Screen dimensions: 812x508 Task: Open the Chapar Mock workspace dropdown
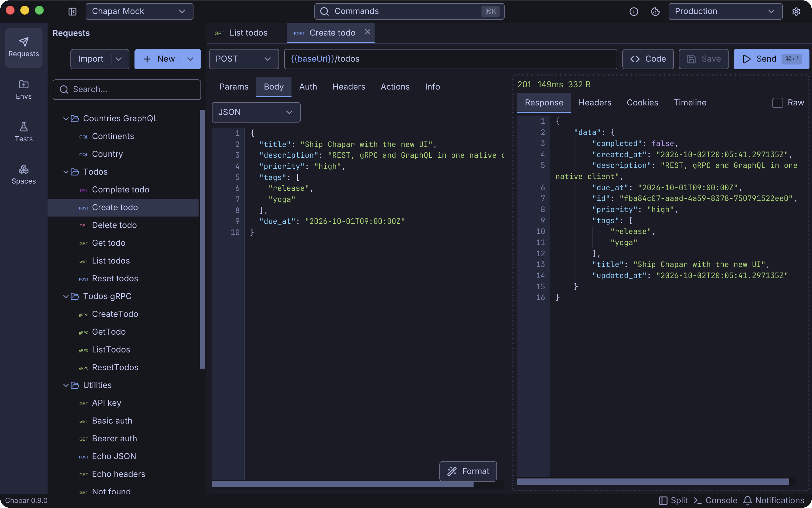(139, 11)
